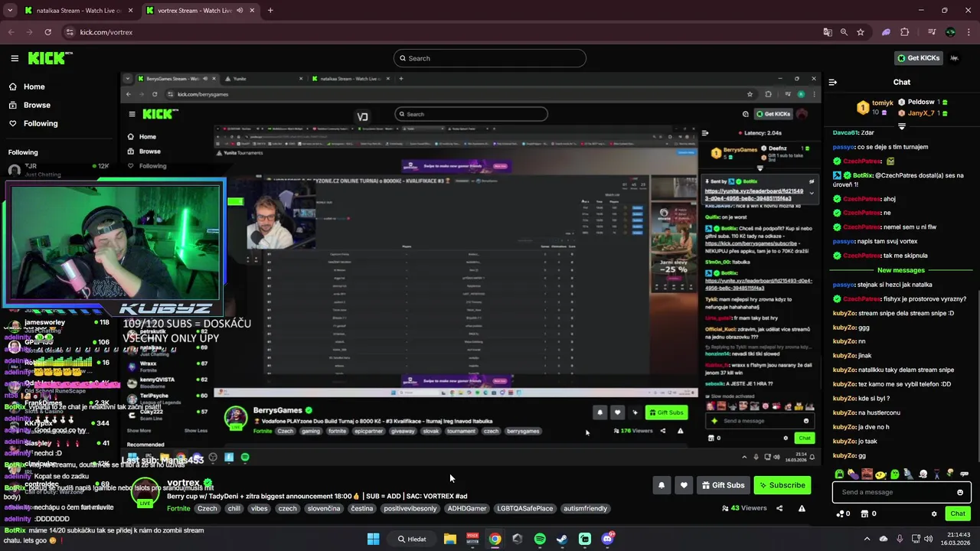Share the vortrex stream
The width and height of the screenshot is (980, 551).
779,508
